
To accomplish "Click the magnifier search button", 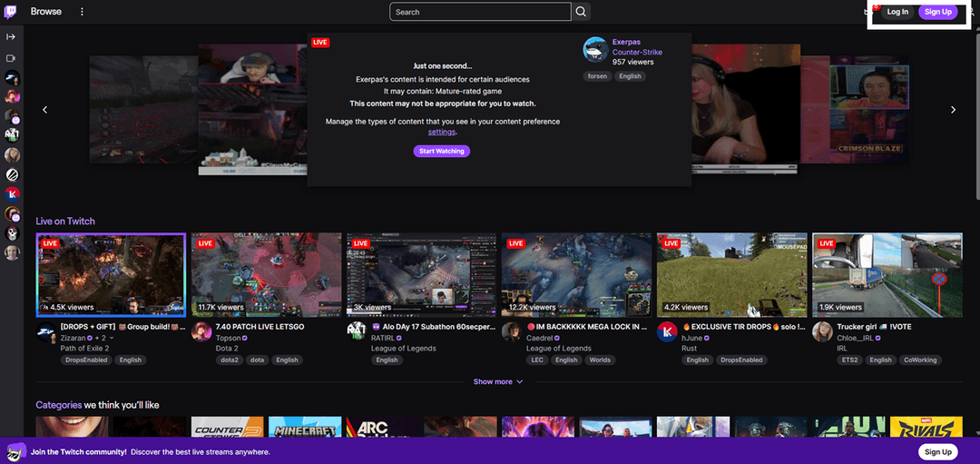I will (x=582, y=12).
